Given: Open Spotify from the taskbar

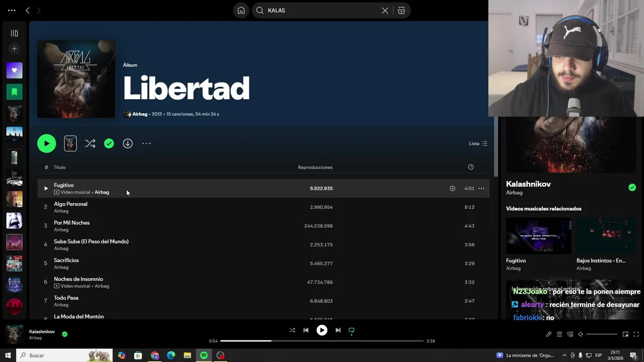Looking at the screenshot, I should [204, 355].
